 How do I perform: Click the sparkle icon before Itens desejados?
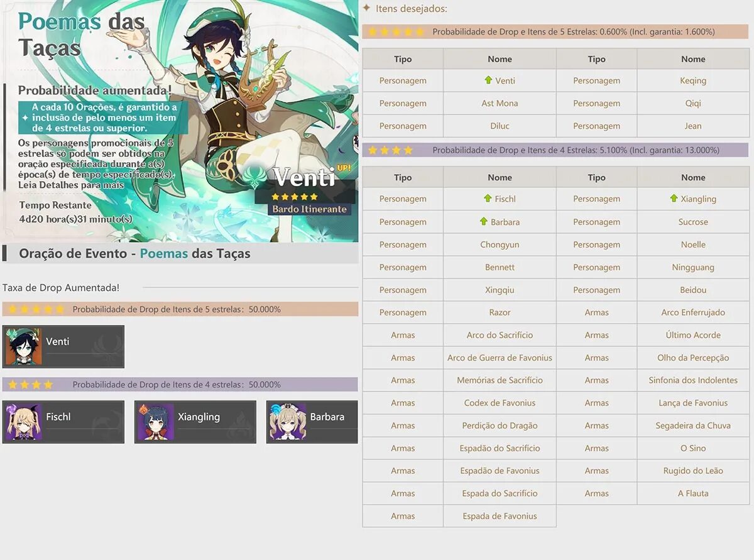point(366,9)
